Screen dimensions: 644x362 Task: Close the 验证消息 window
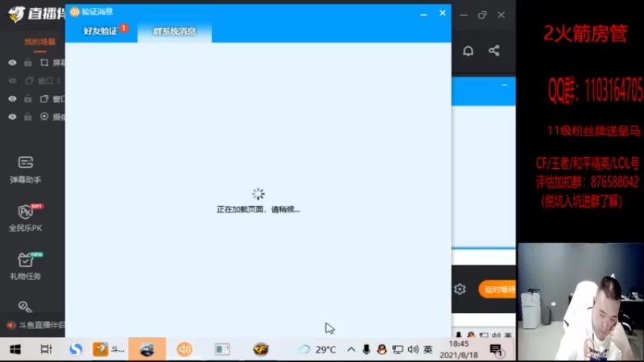pos(442,13)
